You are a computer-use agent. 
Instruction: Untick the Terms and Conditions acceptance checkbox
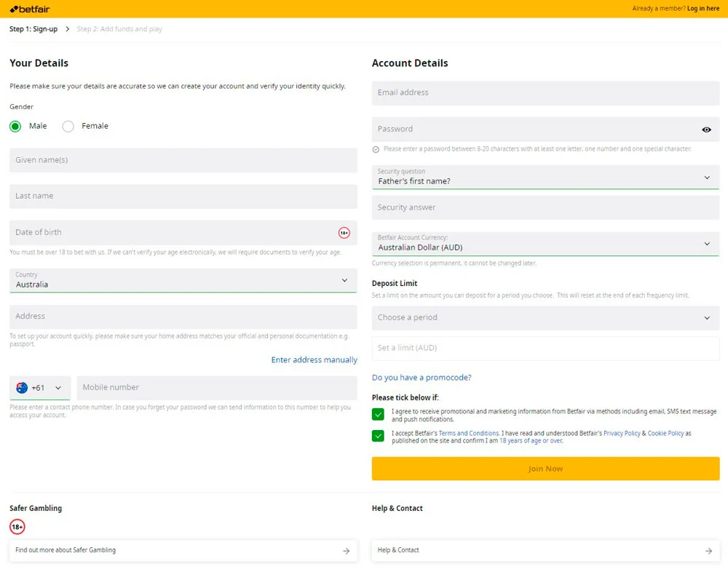coord(378,435)
